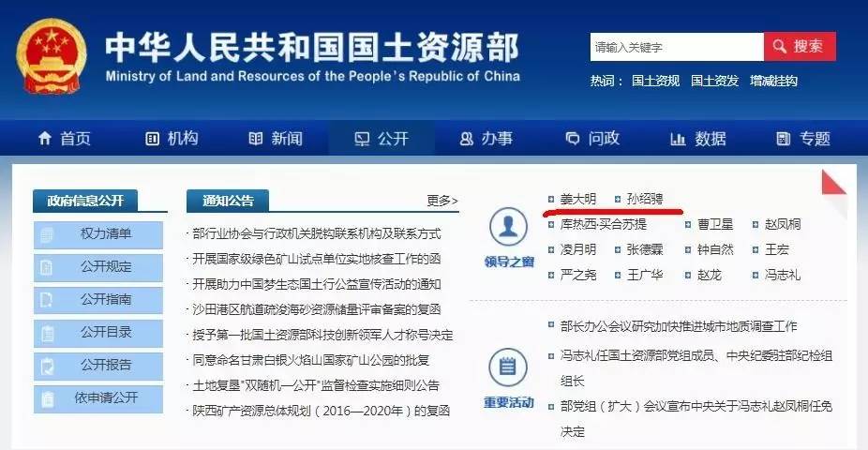The image size is (868, 450).
Task: Open activity 部长办公会议研究城市地质调查
Action: (679, 326)
